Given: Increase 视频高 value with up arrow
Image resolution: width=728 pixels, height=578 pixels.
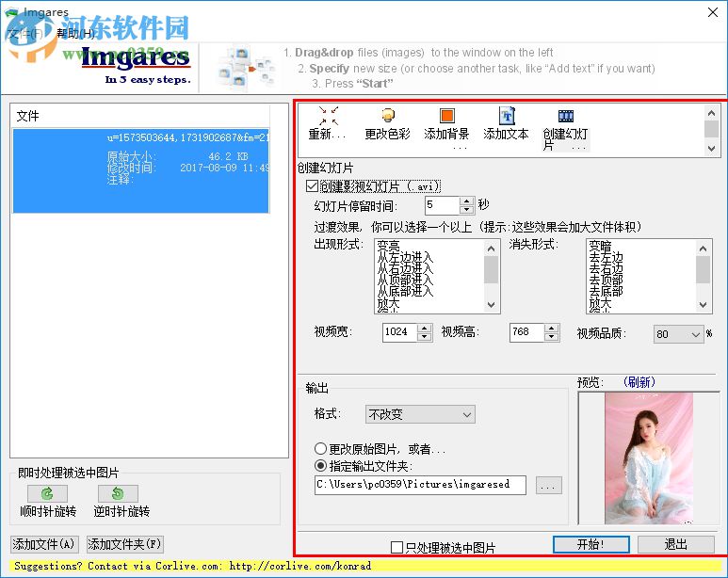Looking at the screenshot, I should [551, 329].
